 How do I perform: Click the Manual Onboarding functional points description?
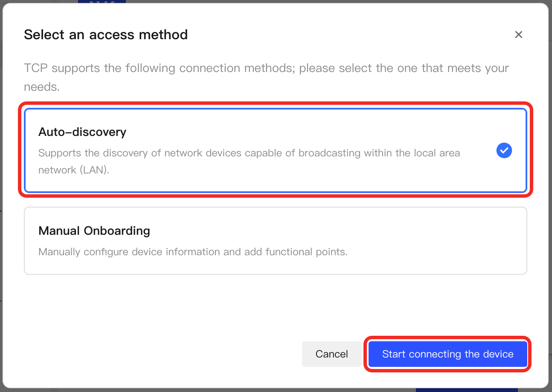(x=193, y=252)
